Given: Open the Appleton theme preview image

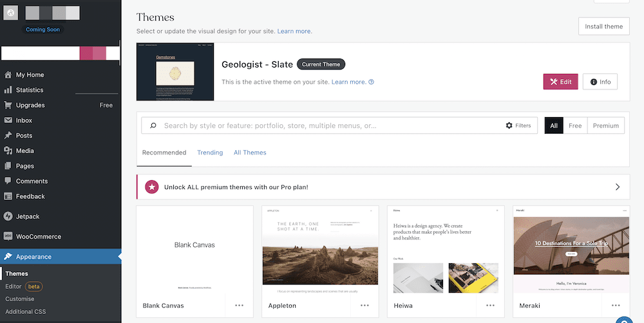Looking at the screenshot, I should 320,250.
